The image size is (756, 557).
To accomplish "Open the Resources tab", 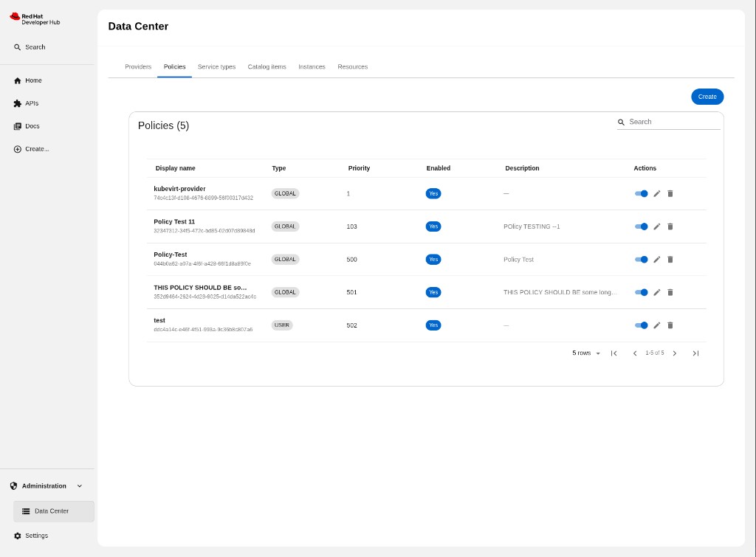I will [352, 67].
